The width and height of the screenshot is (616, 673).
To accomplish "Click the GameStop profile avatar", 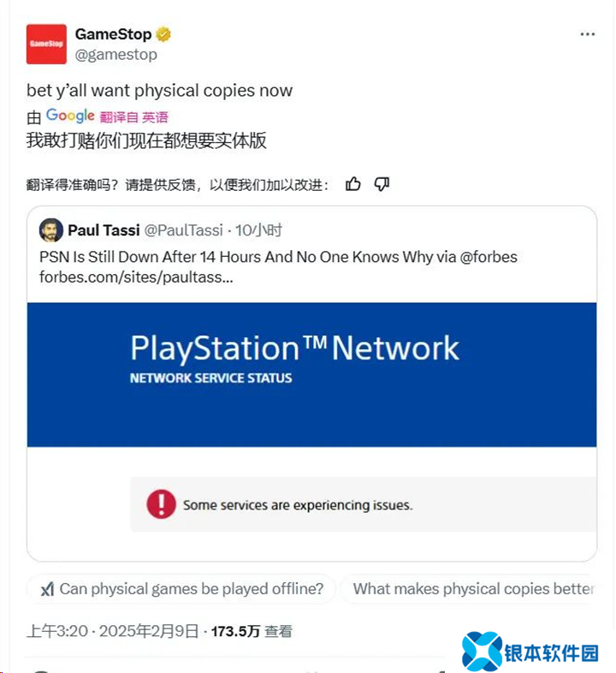I will pyautogui.click(x=46, y=44).
